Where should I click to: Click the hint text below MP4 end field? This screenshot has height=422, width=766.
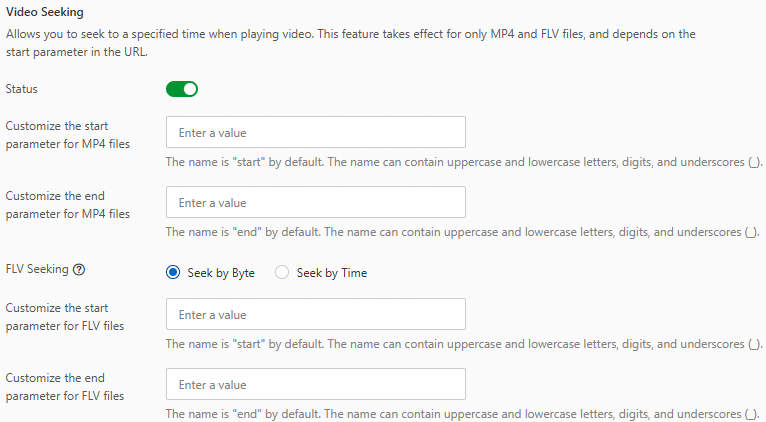(463, 232)
